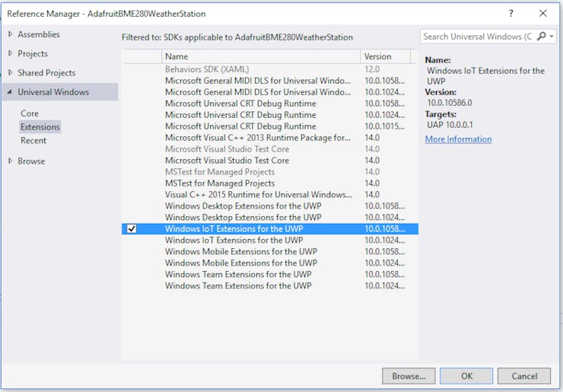Viewport: 563px width, 392px height.
Task: Select Windows Mobile Extensions for UWP 10.0.1058
Action: point(270,251)
